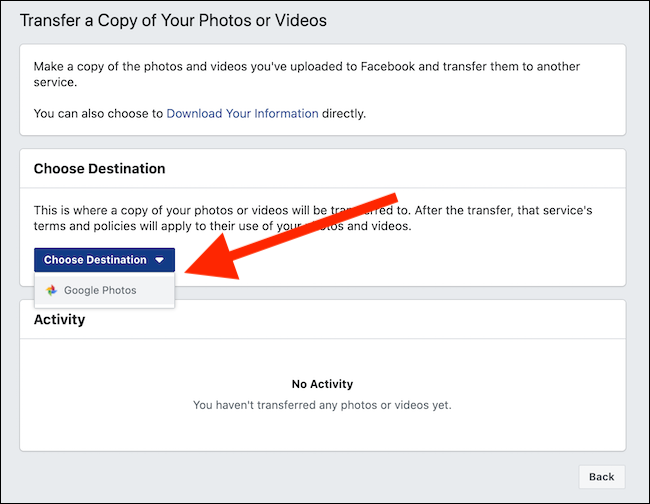Image resolution: width=650 pixels, height=504 pixels.
Task: Select Google Photos from the destination menu
Action: coord(100,291)
